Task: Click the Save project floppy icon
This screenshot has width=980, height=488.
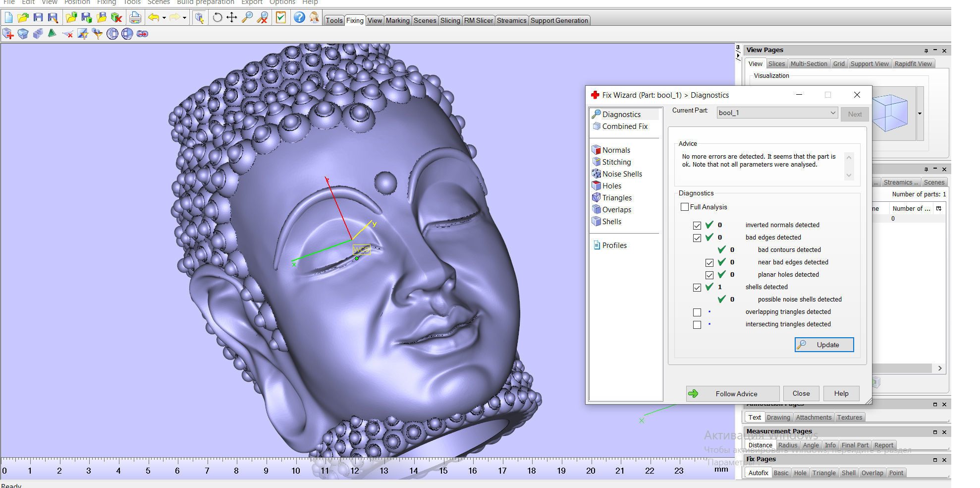Action: click(38, 18)
